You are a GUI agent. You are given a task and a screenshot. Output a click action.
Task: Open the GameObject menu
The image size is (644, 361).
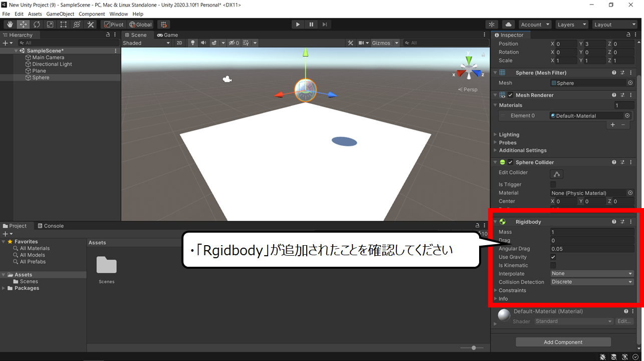tap(60, 14)
